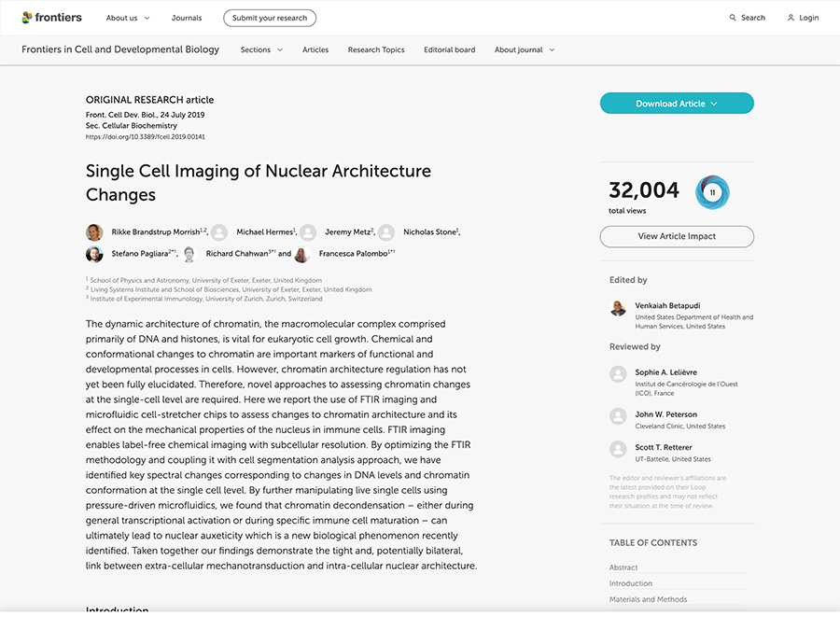Click Institute of Experimental Immunology affiliation
The height and width of the screenshot is (630, 840).
(x=205, y=299)
